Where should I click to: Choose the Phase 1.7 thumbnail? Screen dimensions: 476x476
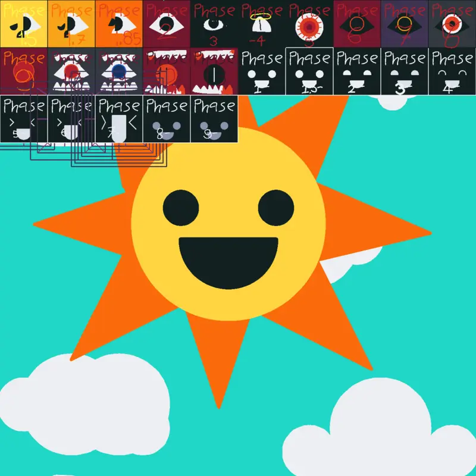coord(71,24)
